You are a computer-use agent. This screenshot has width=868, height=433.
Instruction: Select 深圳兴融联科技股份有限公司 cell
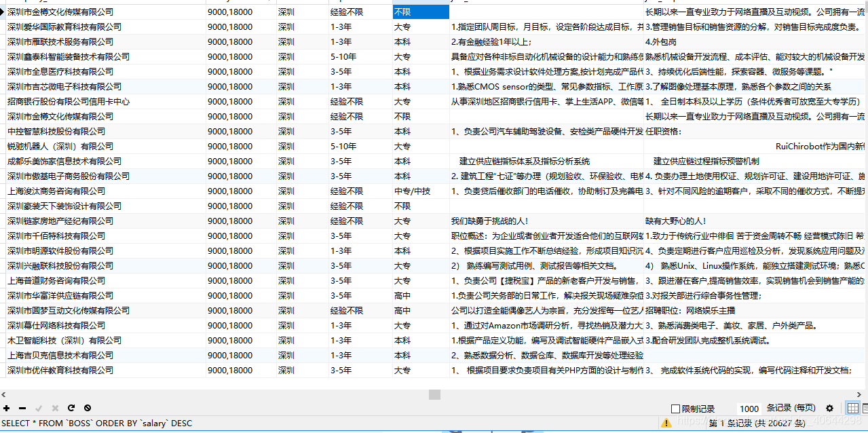[105, 265]
